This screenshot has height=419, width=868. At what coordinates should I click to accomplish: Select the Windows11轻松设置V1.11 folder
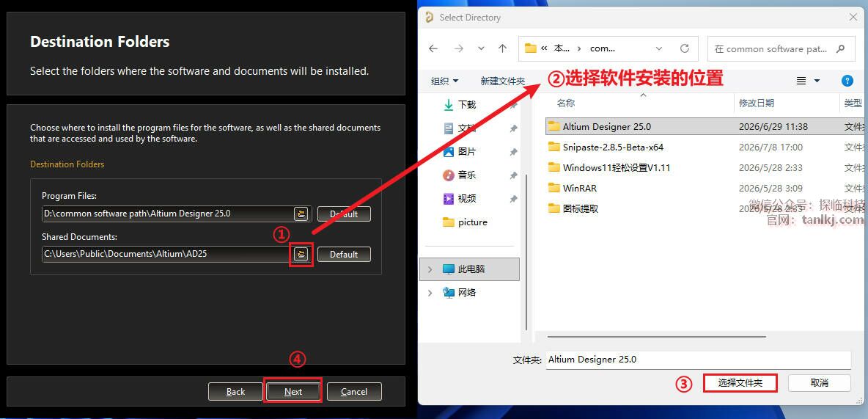(x=706, y=167)
